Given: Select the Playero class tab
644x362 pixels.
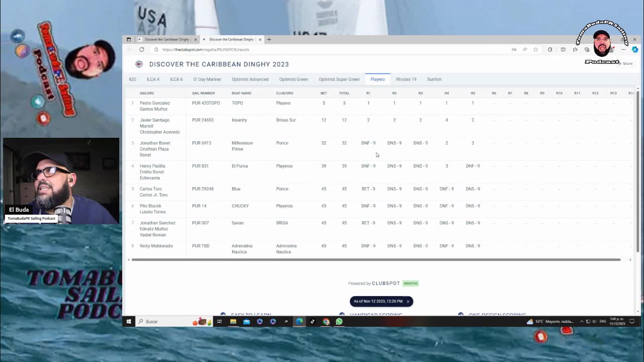Looking at the screenshot, I should (377, 79).
